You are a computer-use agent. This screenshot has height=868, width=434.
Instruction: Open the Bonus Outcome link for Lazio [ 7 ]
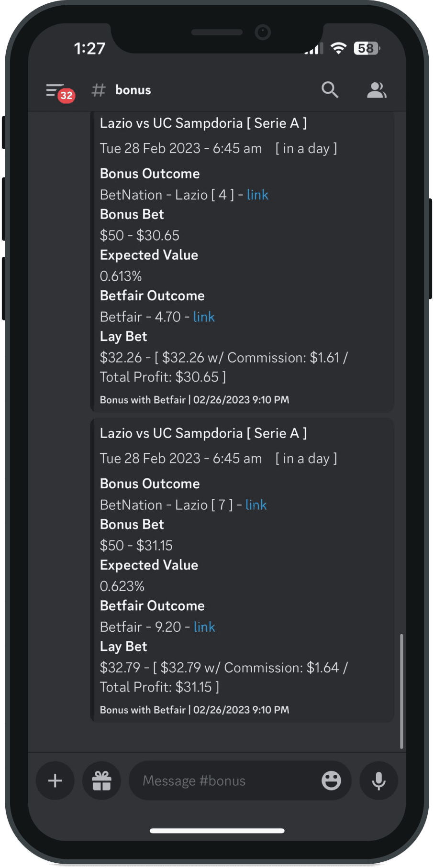coord(256,505)
